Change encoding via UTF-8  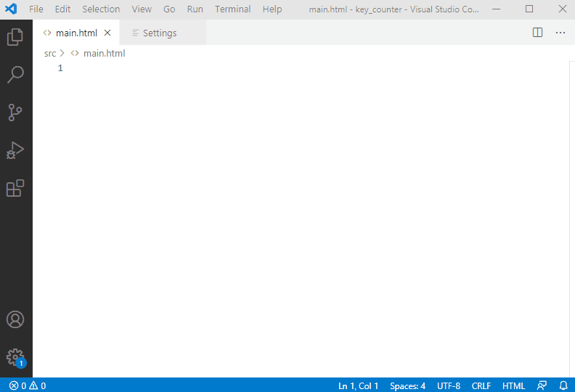click(449, 385)
